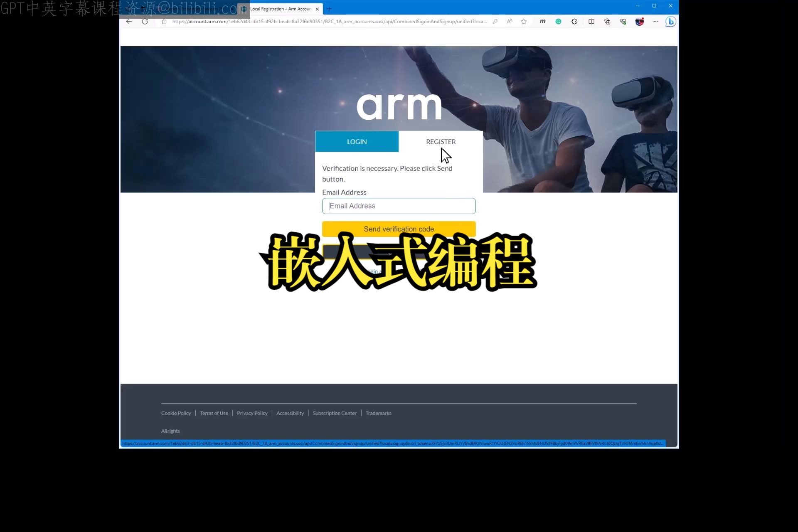Open the Bing Copilot sidebar icon
Screen dimensions: 798x532
[670, 22]
